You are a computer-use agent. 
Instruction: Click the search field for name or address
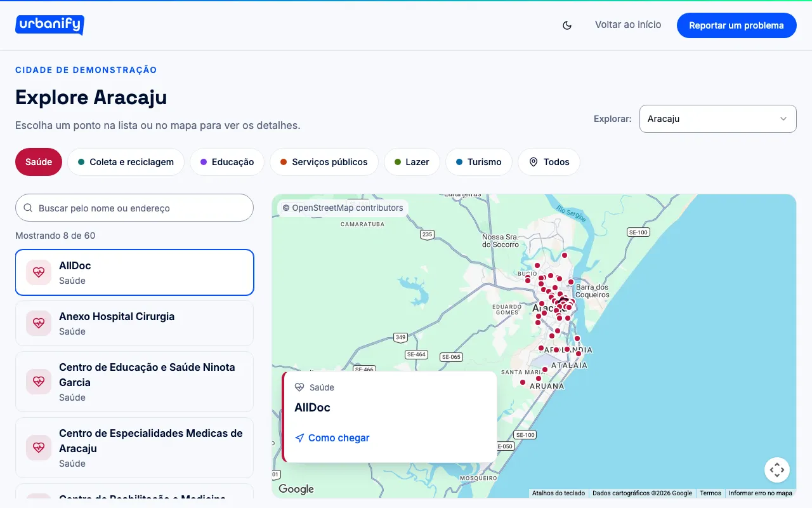click(134, 208)
